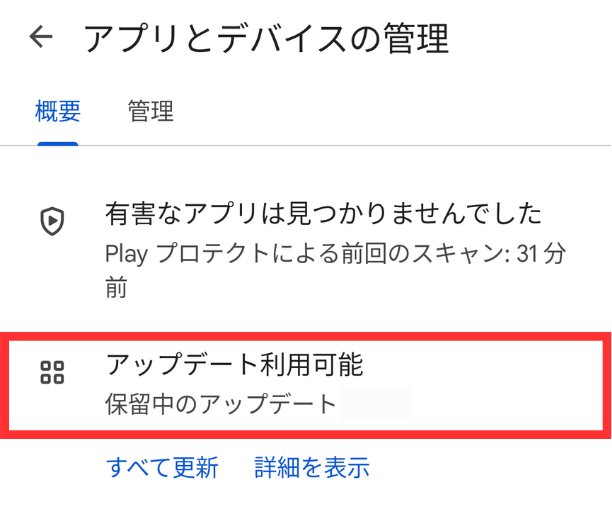This screenshot has height=523, width=612.
Task: Tap the Play Protect shield icon
Action: click(52, 221)
